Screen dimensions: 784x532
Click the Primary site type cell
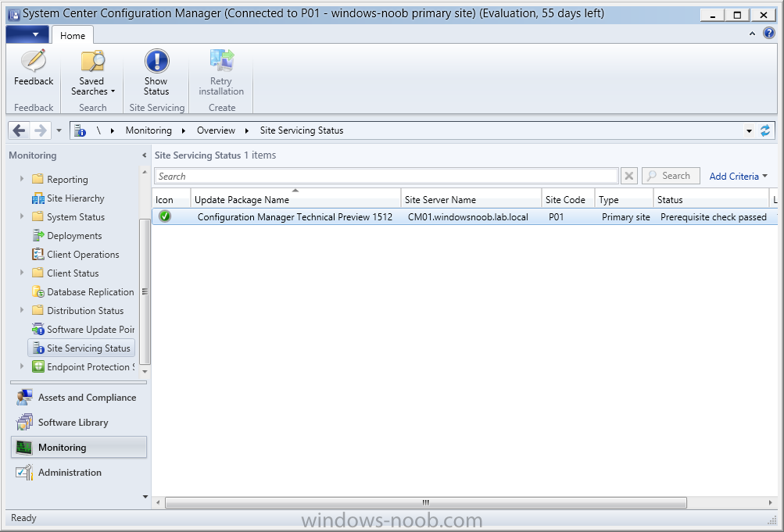coord(626,217)
